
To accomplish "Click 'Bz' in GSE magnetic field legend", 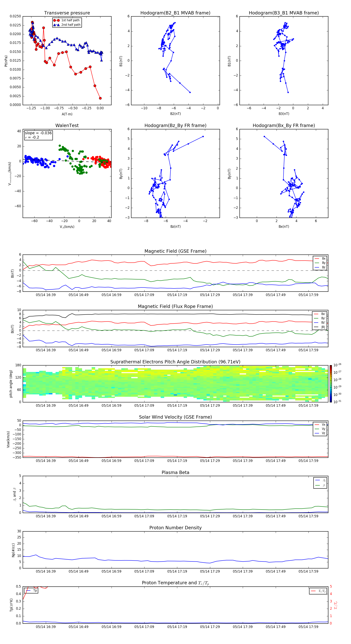I will (320, 267).
